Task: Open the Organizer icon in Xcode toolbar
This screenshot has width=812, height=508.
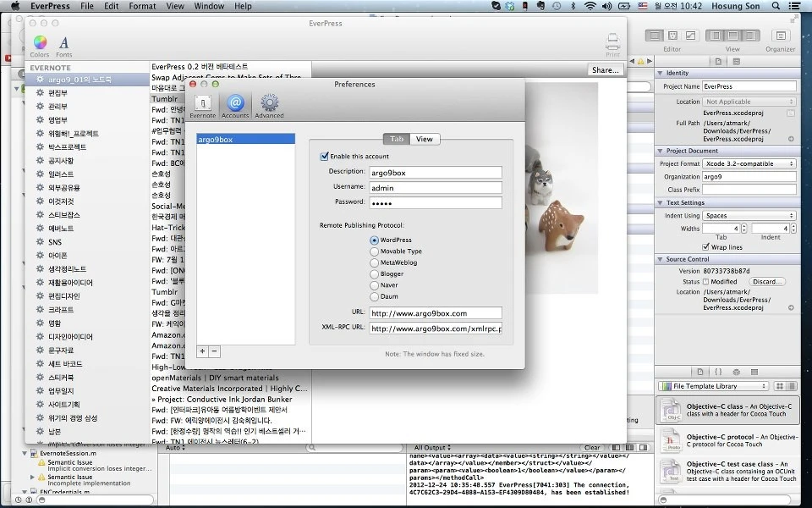Action: click(781, 36)
